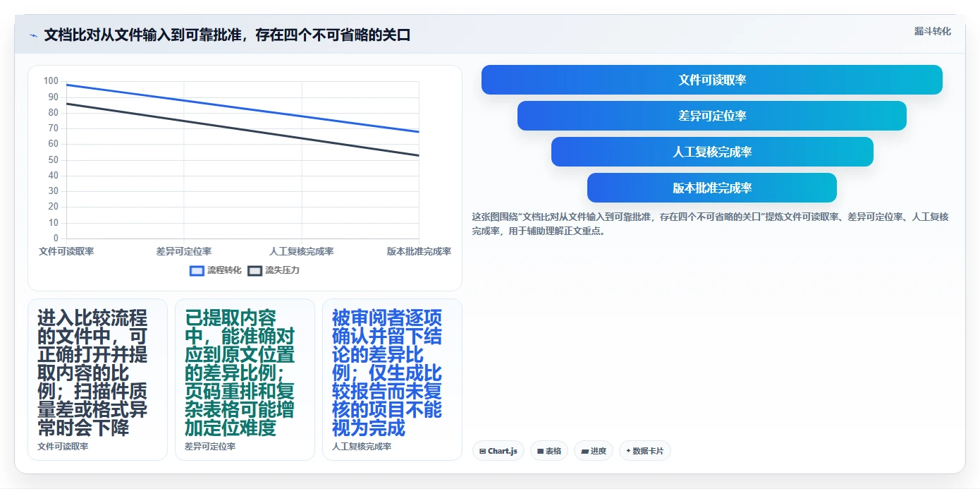Open the 人工复核完成率 data card
The width and height of the screenshot is (980, 489).
[392, 380]
